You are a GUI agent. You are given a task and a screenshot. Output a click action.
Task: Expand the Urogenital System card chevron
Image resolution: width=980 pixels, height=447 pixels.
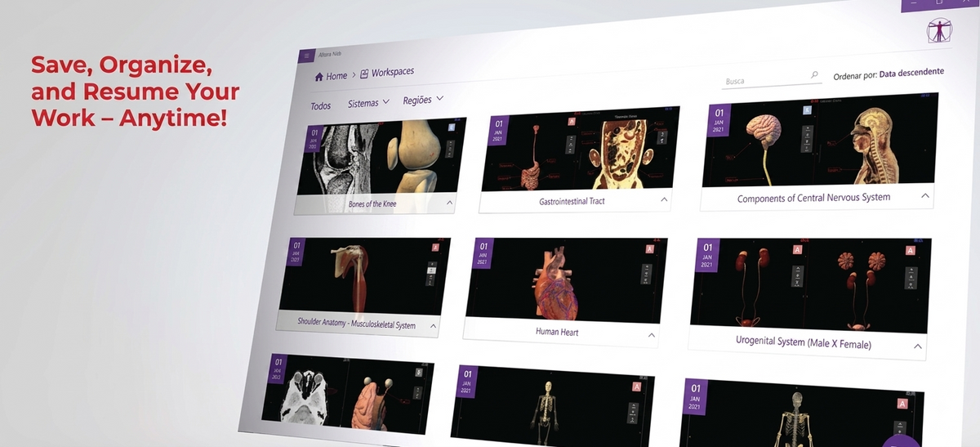(x=918, y=346)
